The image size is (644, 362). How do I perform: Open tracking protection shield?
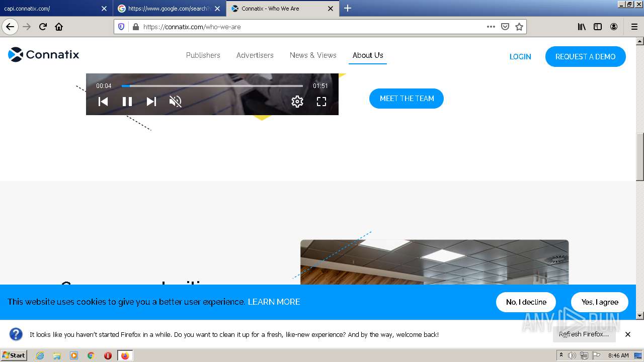click(121, 27)
